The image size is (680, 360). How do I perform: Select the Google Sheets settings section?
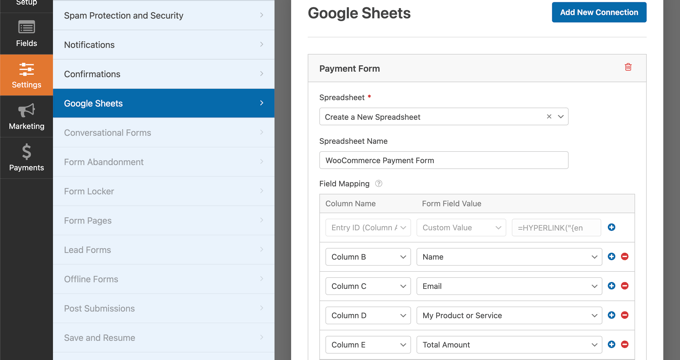163,103
